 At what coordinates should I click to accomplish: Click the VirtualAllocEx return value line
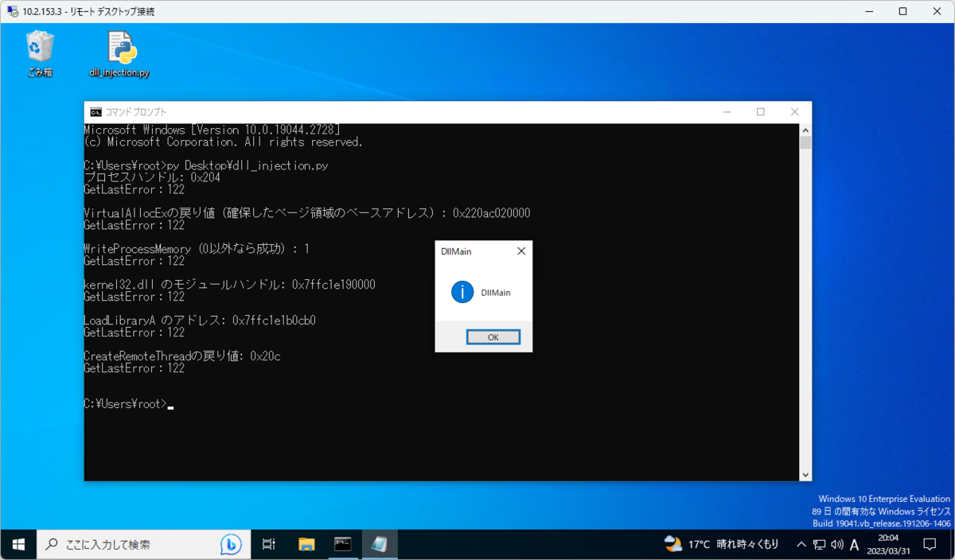(x=306, y=213)
